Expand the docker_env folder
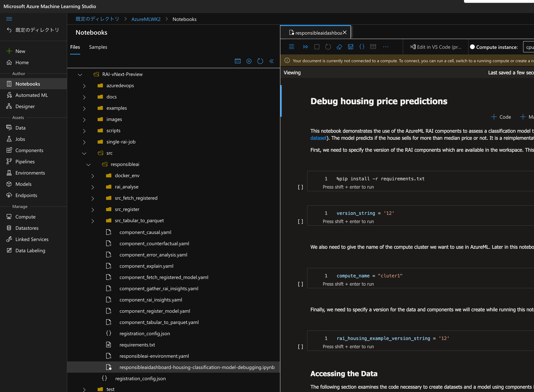This screenshot has height=392, width=534. (x=93, y=176)
